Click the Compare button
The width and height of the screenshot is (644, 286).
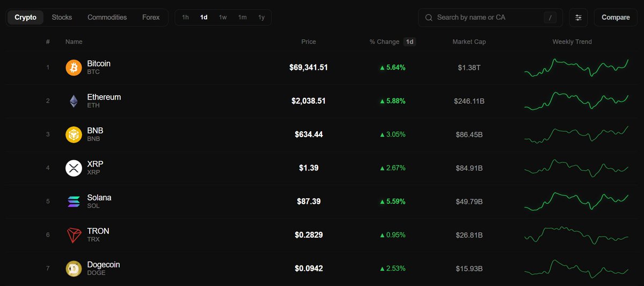point(616,18)
